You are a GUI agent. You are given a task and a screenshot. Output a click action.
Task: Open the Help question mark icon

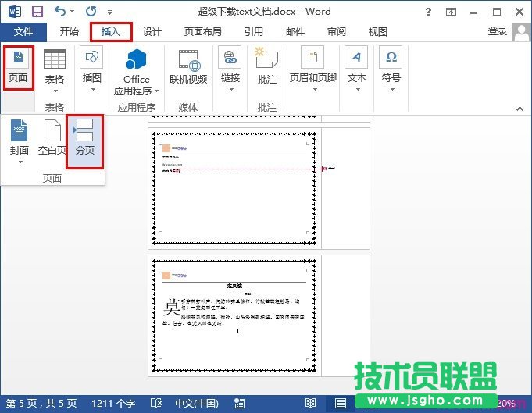click(x=428, y=12)
